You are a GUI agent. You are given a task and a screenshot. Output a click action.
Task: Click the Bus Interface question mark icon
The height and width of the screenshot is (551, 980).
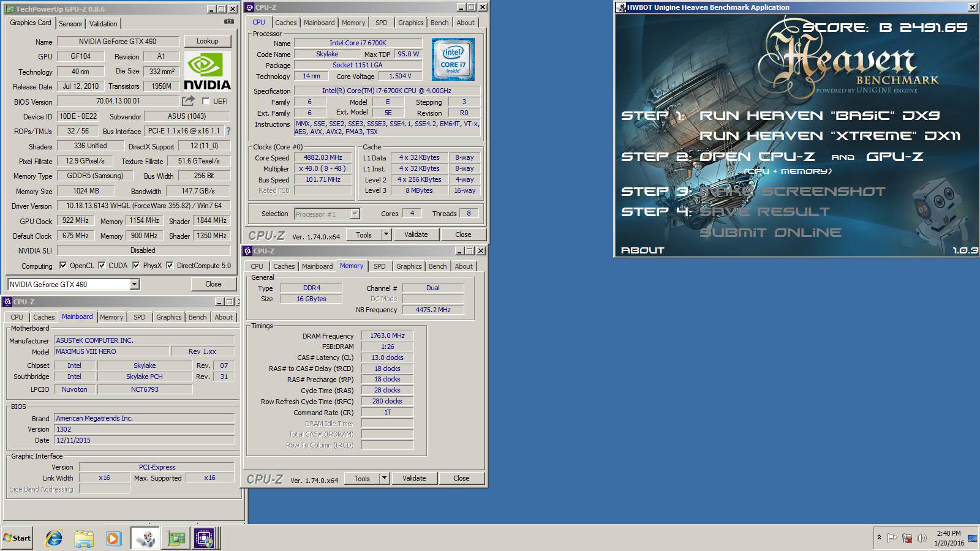tap(228, 131)
